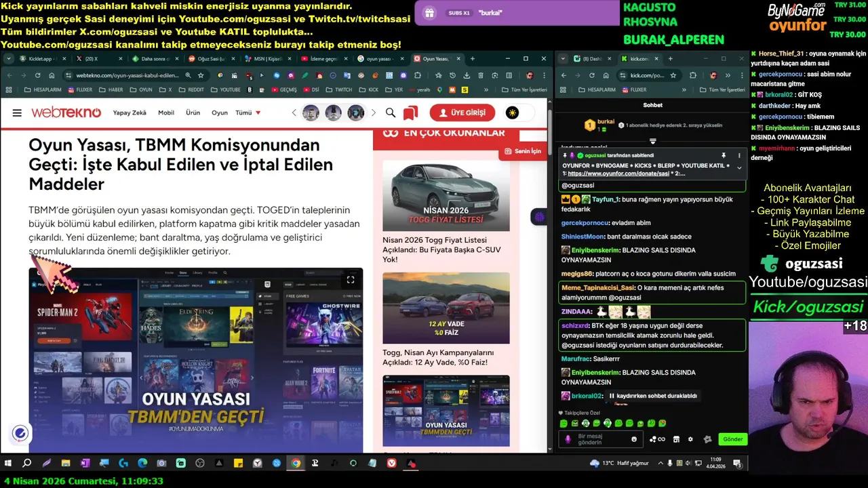
Task: Click the ÜYE GİRİŞİ login button
Action: point(462,113)
